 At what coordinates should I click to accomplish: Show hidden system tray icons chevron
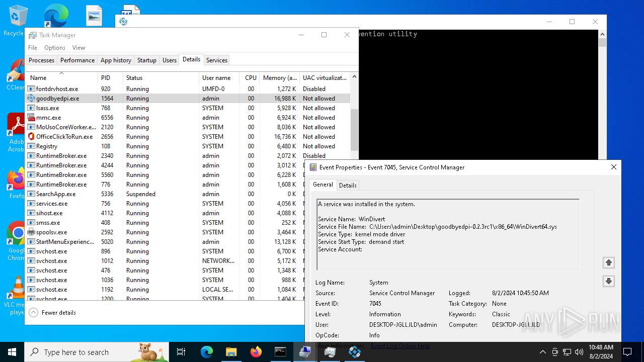coord(542,352)
